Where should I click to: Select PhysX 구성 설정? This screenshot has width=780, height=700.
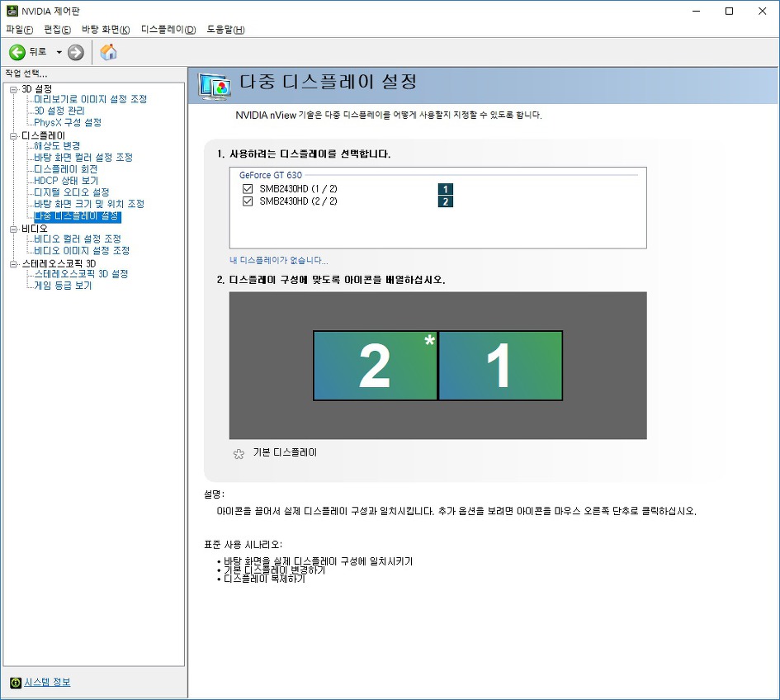[68, 122]
